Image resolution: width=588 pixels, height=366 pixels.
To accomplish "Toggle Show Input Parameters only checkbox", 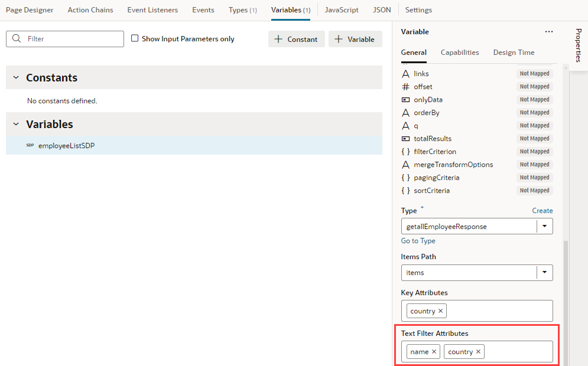I will click(x=135, y=38).
